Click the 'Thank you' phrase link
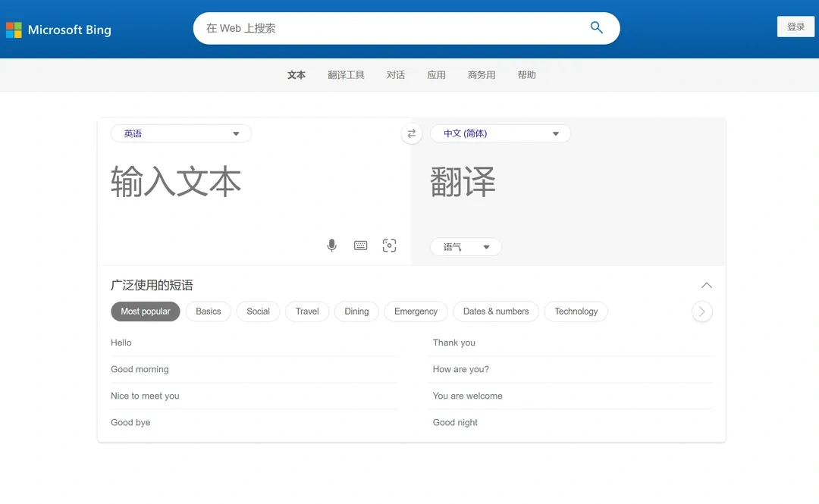The image size is (819, 504). [453, 343]
